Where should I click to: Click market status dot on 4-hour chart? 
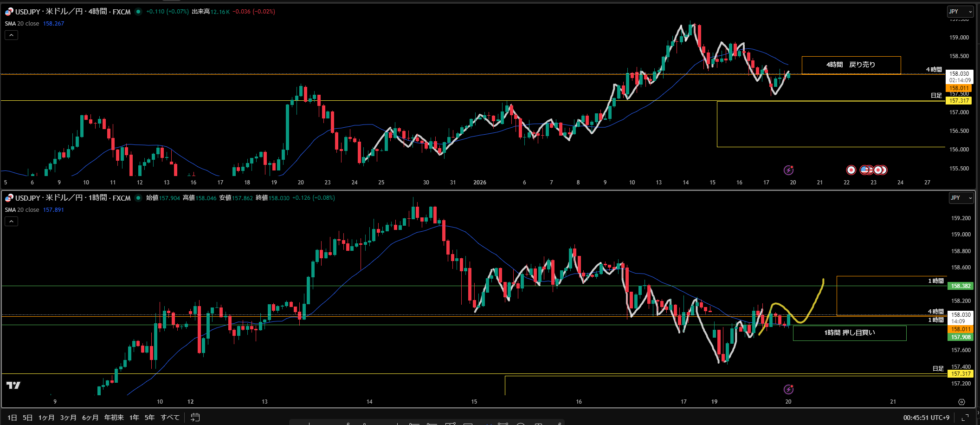(x=138, y=12)
